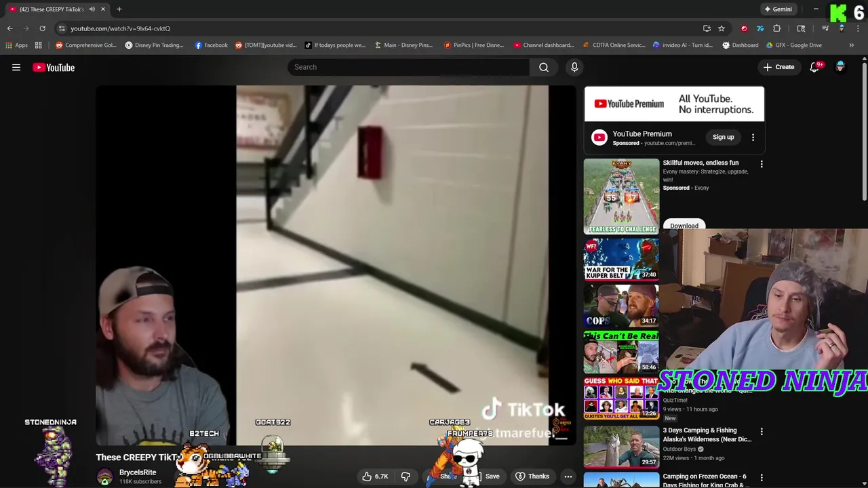The height and width of the screenshot is (488, 868).
Task: Click YouTube Premium banner ad
Action: (674, 104)
